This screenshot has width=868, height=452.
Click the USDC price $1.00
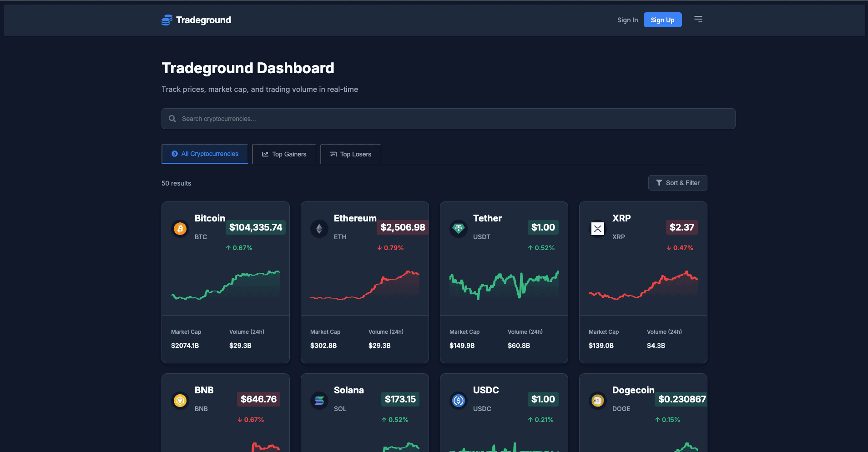pos(543,399)
